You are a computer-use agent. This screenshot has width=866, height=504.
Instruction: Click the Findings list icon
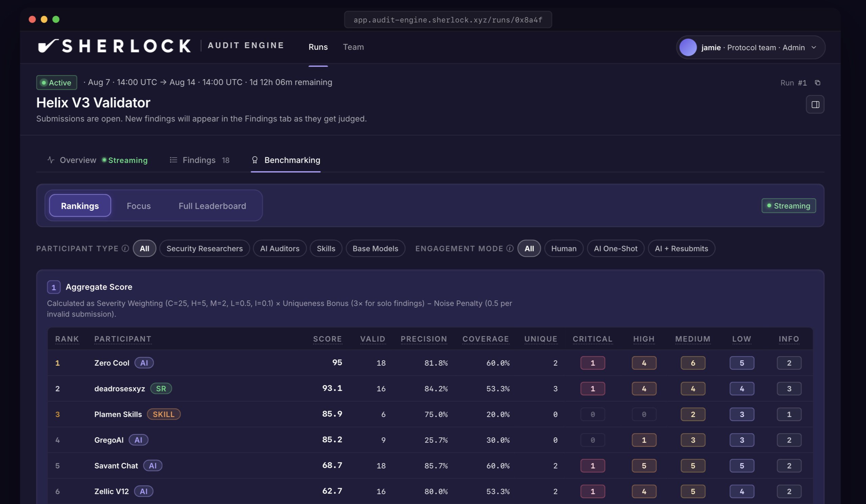click(x=174, y=160)
